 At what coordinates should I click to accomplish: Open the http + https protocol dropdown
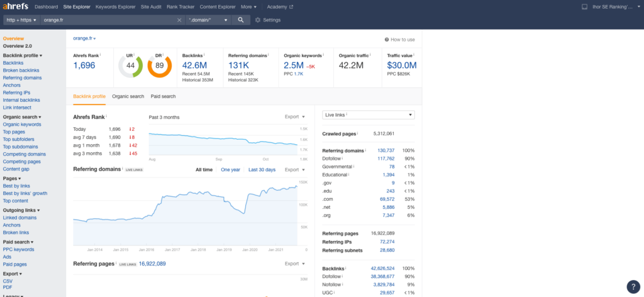21,20
